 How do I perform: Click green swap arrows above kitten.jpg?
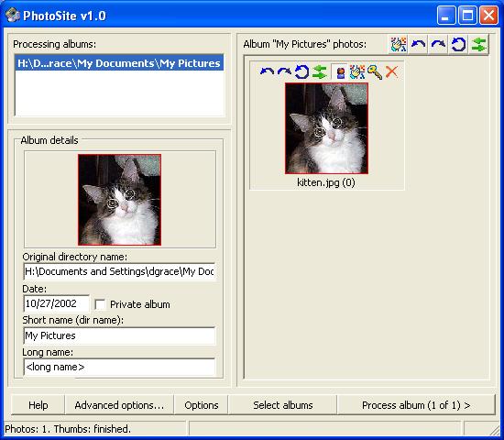click(320, 71)
